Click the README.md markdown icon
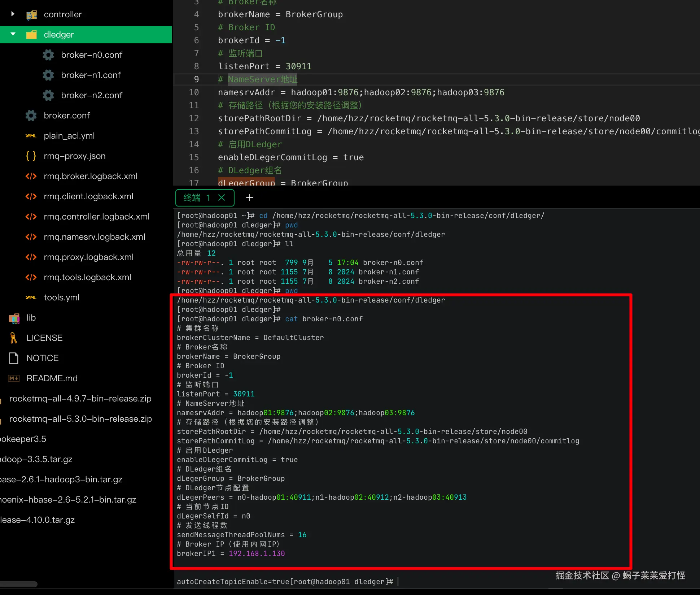The image size is (700, 595). [x=14, y=378]
